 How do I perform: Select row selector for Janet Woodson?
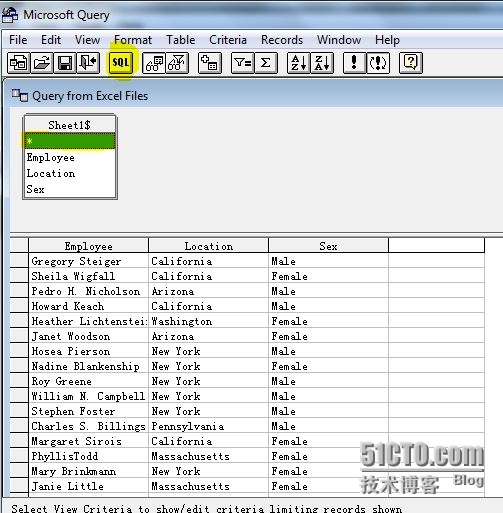coord(19,336)
